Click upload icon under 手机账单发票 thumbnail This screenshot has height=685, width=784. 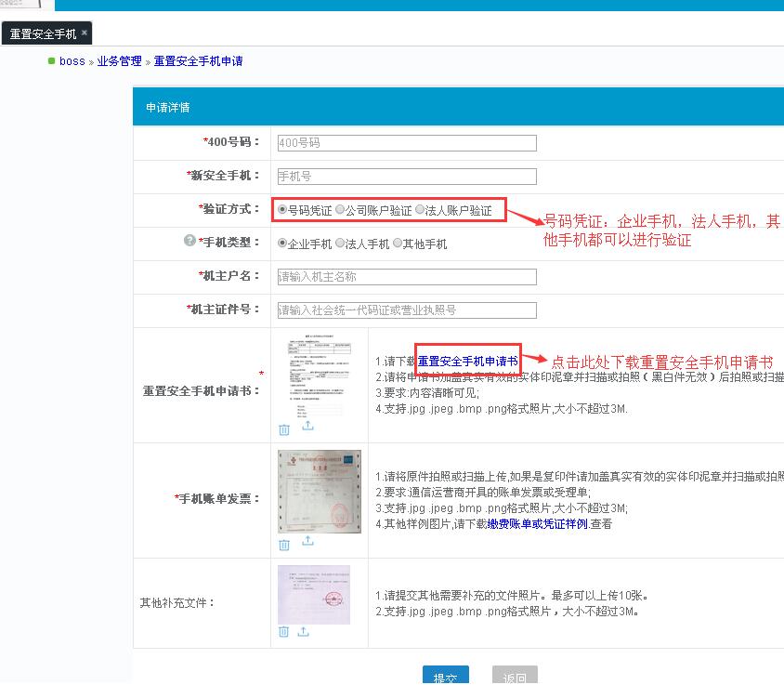[307, 541]
